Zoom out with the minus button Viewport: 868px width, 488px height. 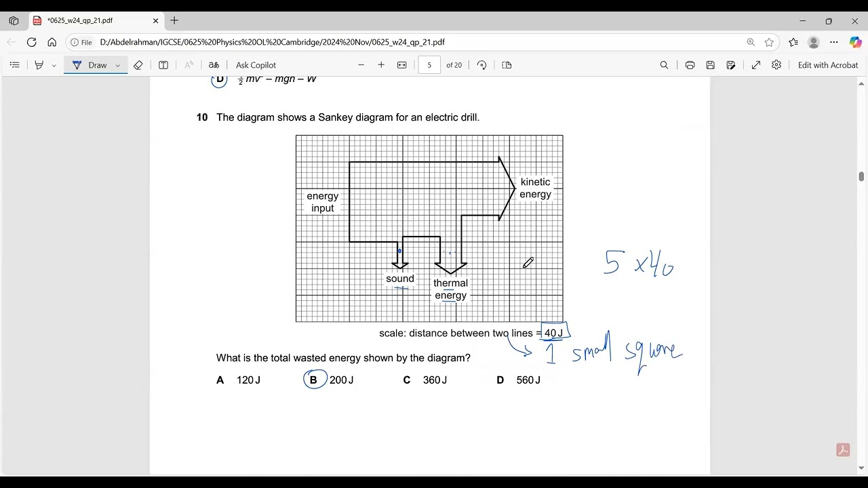361,65
